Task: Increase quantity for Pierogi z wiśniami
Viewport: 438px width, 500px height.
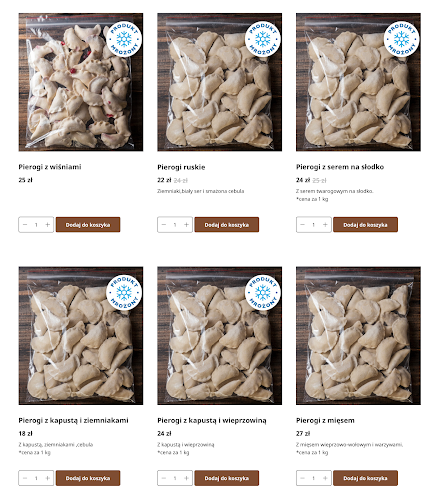Action: pos(47,225)
